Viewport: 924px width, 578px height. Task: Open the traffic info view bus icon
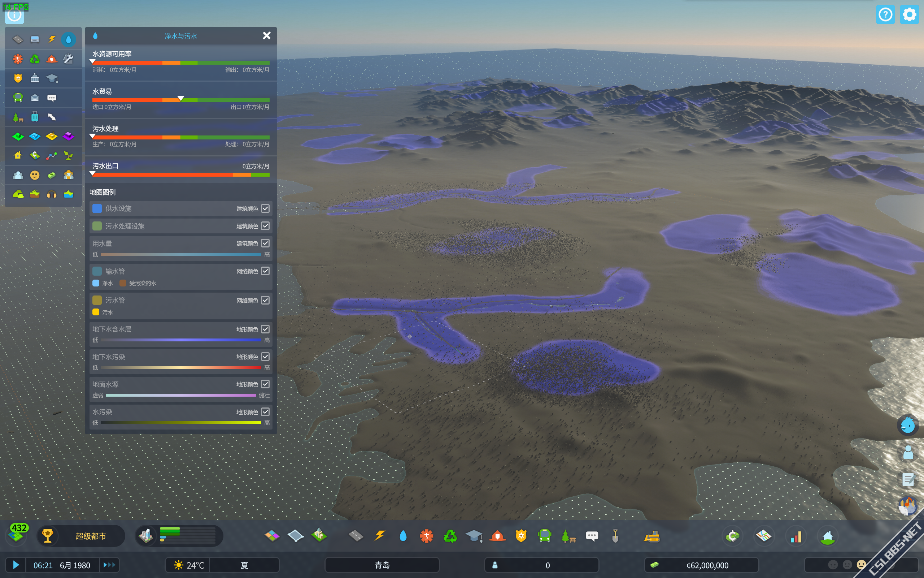click(35, 39)
